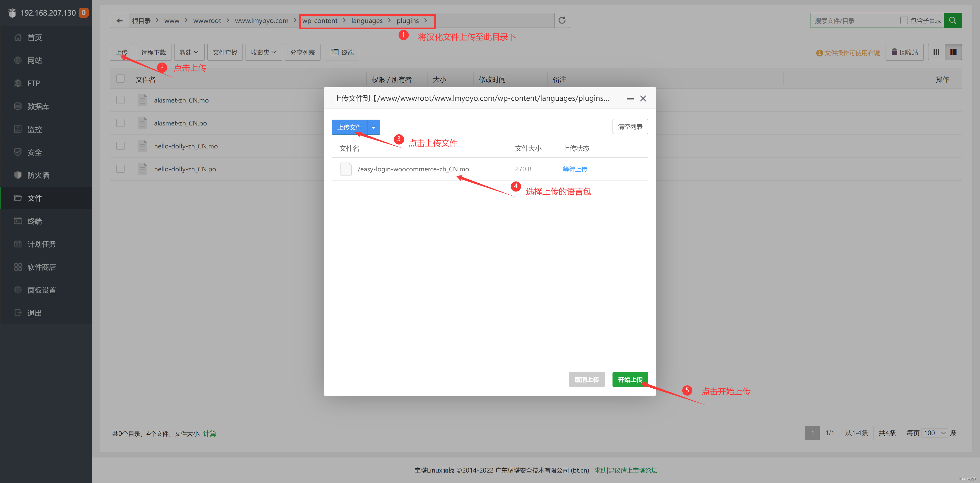Click the green search magnifier button
This screenshot has width=980, height=483.
[x=953, y=20]
